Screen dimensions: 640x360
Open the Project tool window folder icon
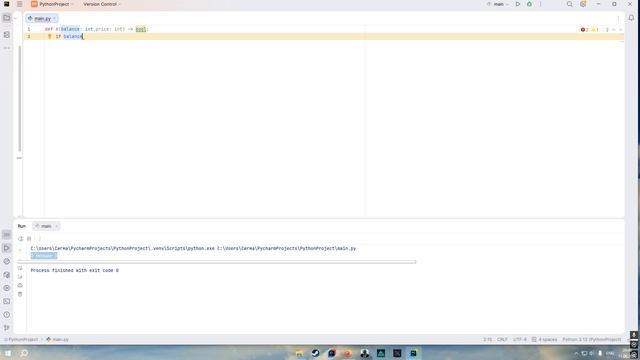tap(7, 18)
